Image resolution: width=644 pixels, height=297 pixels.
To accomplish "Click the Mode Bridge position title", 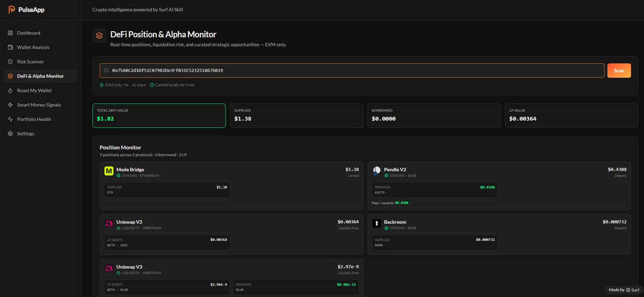I will (x=130, y=169).
